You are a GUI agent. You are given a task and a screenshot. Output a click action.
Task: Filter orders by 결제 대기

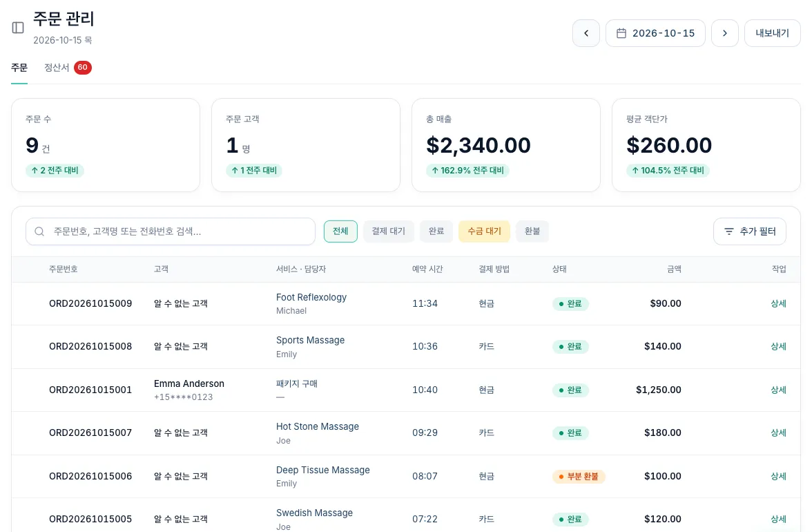pyautogui.click(x=388, y=231)
